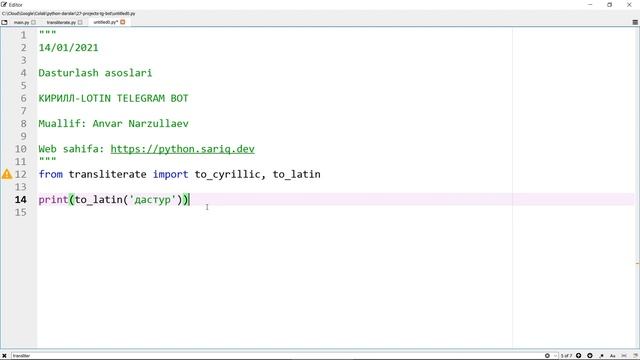Image resolution: width=640 pixels, height=360 pixels.
Task: Click the match count text
Action: (x=566, y=356)
